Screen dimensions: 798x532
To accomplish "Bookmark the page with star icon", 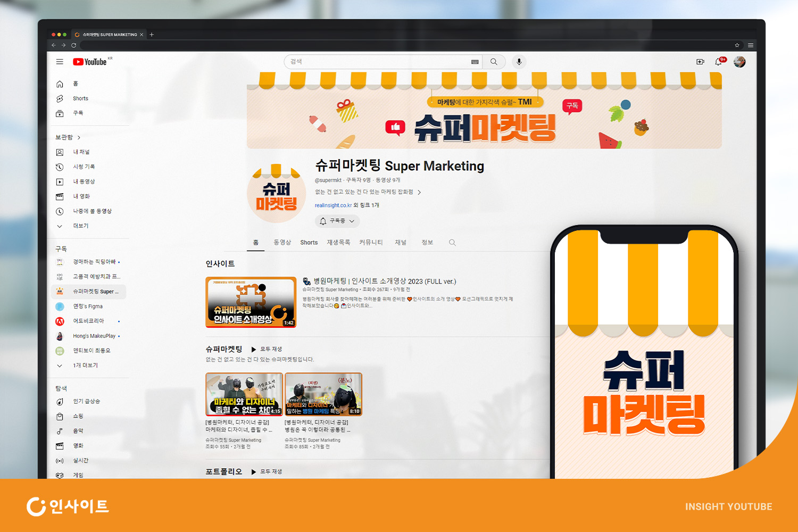I will (x=737, y=45).
